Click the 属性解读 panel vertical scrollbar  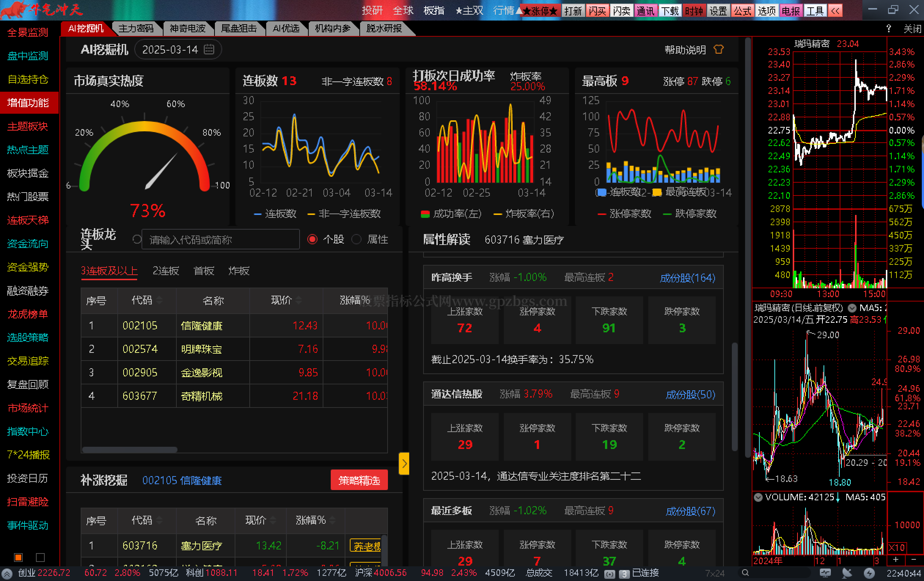pos(734,397)
